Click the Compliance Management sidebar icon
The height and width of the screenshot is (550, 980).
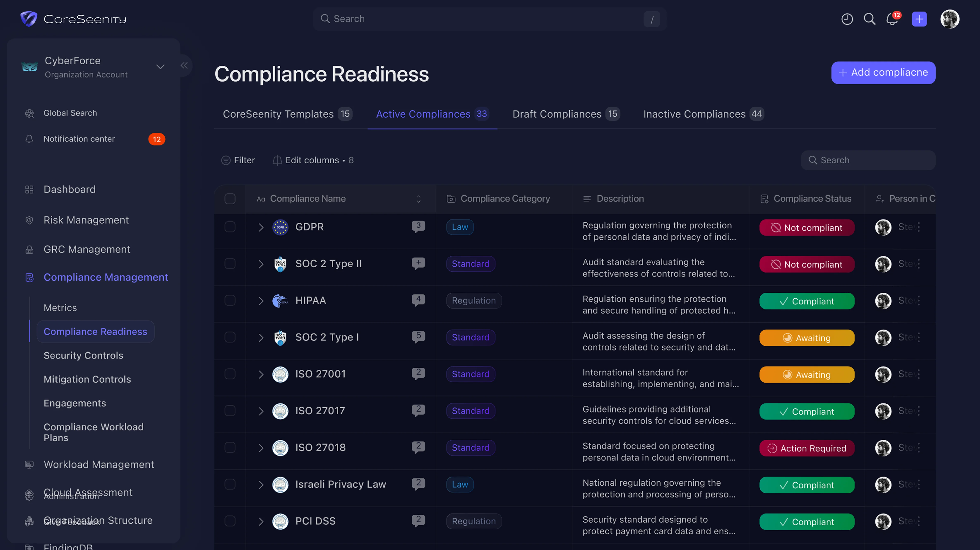(x=29, y=277)
